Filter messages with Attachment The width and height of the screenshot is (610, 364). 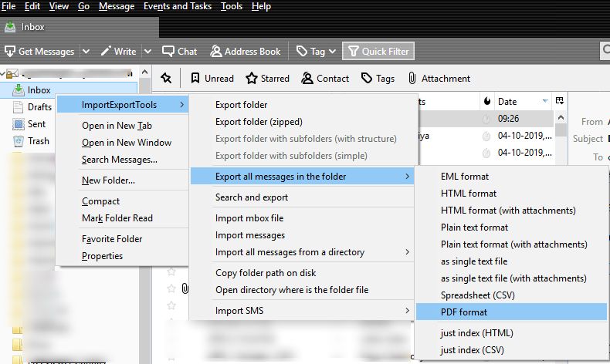pyautogui.click(x=439, y=79)
